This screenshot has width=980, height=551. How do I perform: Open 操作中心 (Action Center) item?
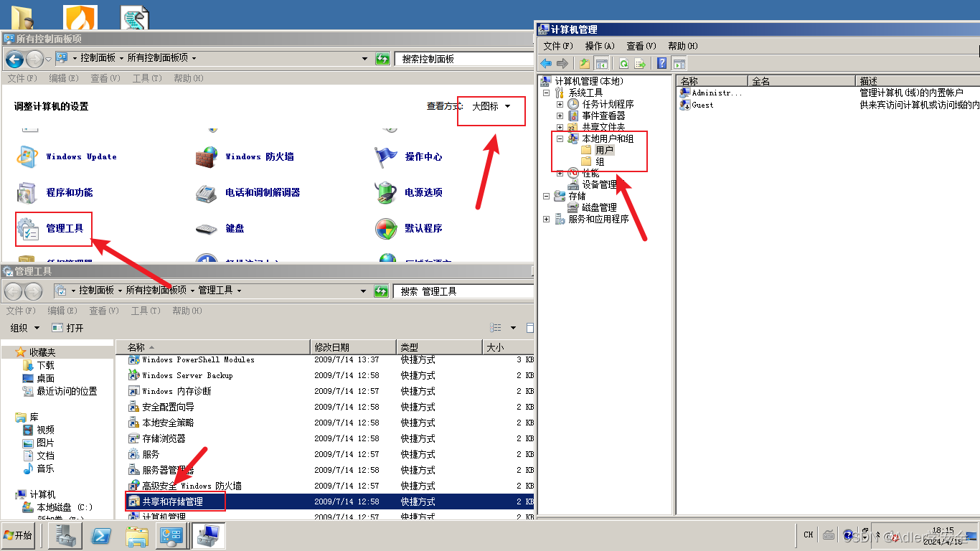coord(409,156)
